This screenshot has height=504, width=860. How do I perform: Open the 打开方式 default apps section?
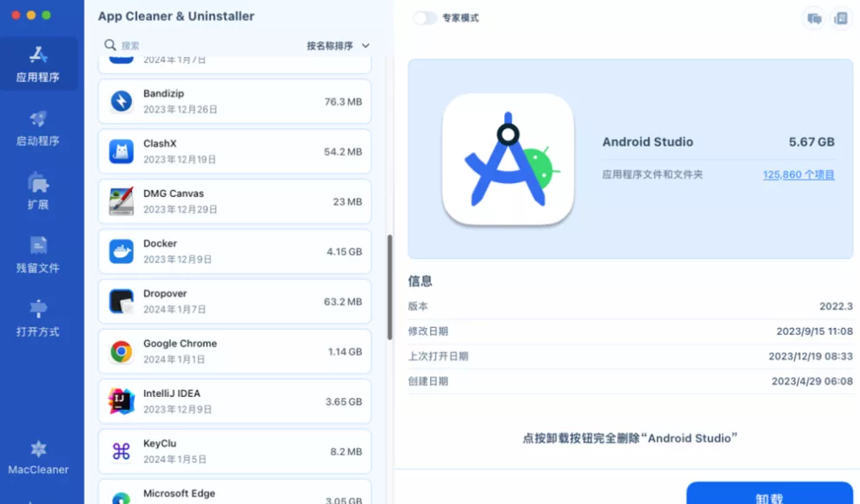click(38, 318)
